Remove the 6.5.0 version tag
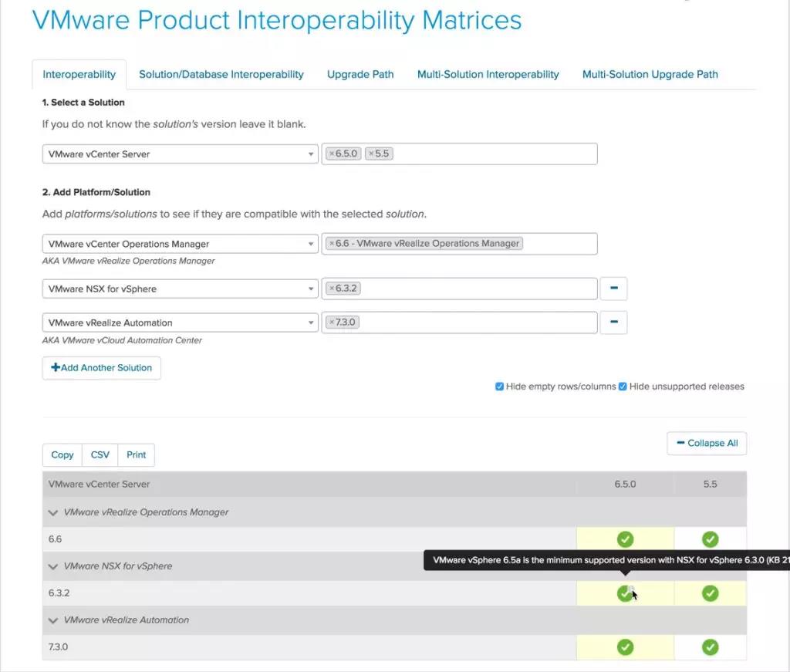The height and width of the screenshot is (672, 790). (x=332, y=154)
